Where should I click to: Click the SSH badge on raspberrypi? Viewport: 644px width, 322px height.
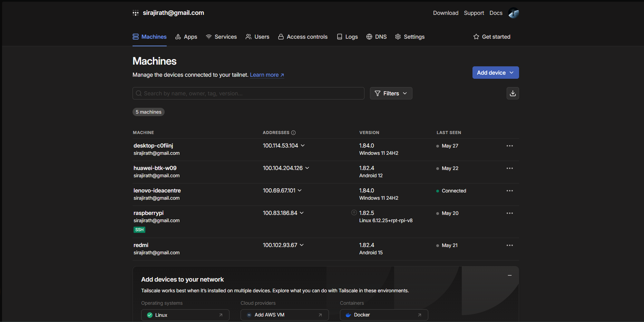click(139, 230)
